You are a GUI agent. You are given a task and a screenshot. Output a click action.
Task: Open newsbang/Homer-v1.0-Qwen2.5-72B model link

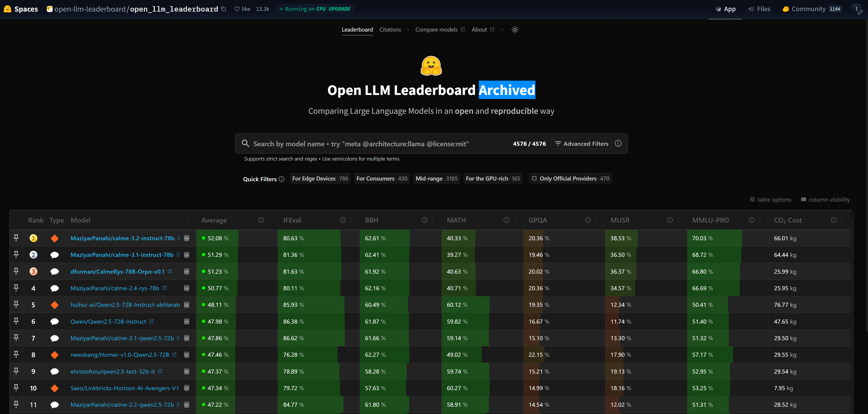click(x=120, y=355)
